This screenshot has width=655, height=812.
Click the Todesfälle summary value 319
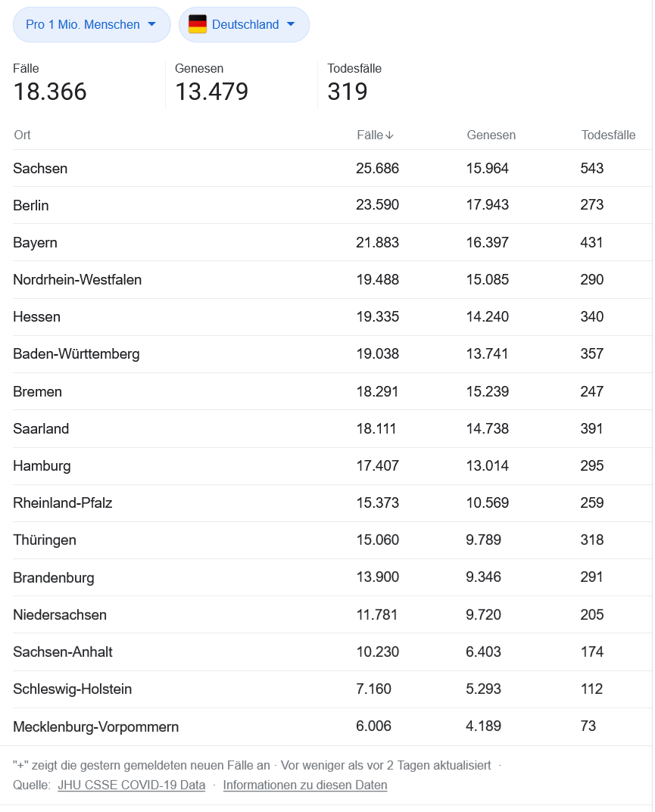pyautogui.click(x=346, y=92)
